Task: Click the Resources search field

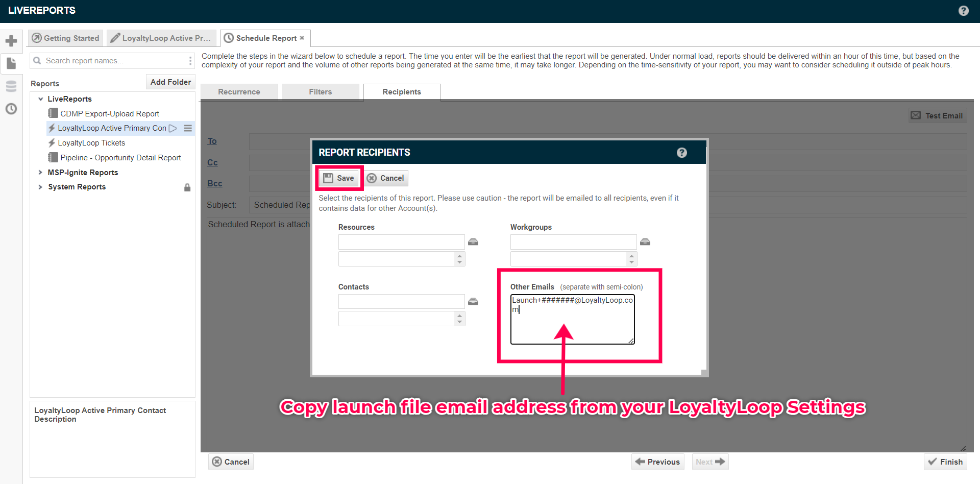Action: pyautogui.click(x=401, y=242)
